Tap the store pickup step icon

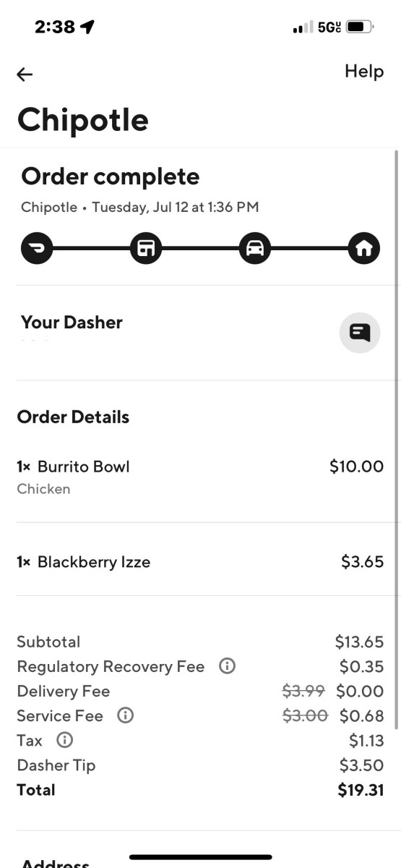[146, 249]
